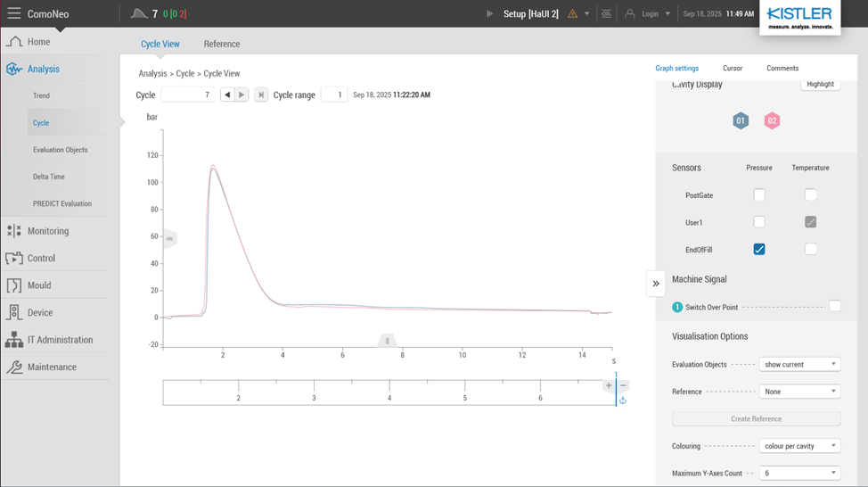Viewport: 868px width, 487px height.
Task: Collapse the settings panel with double chevron
Action: (656, 284)
